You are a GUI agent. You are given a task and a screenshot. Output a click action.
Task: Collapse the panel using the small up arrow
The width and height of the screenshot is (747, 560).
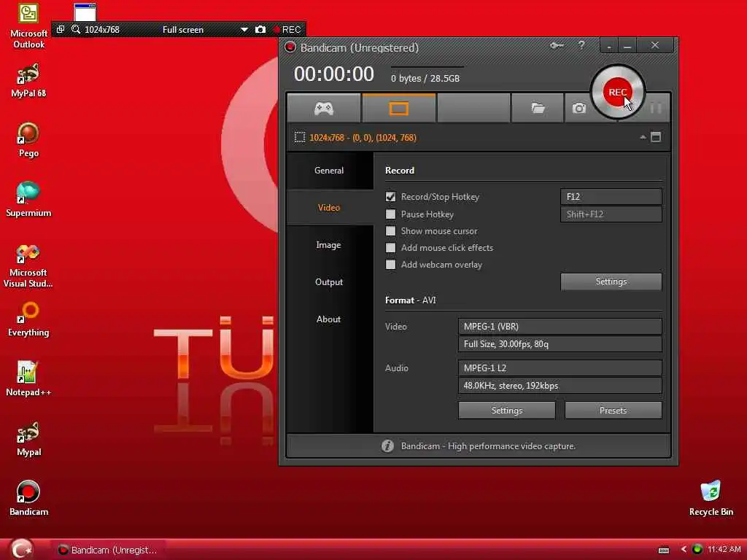(x=643, y=137)
